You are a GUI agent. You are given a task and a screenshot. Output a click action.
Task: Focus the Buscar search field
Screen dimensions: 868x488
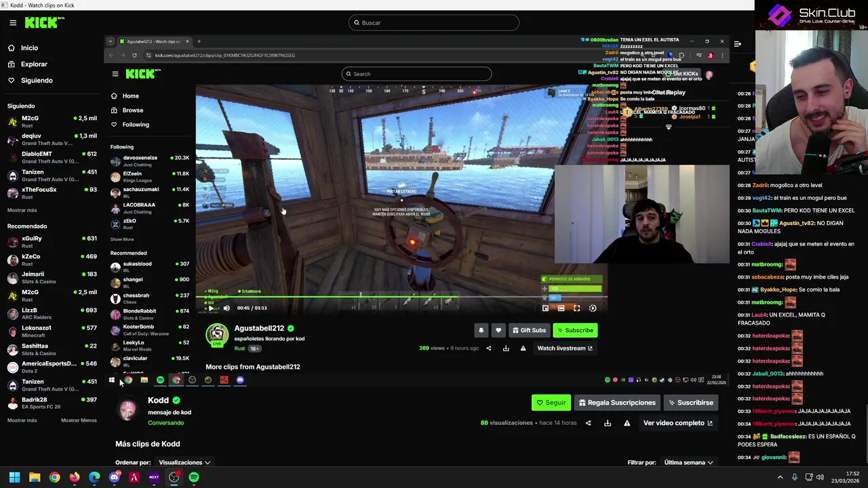click(x=434, y=22)
